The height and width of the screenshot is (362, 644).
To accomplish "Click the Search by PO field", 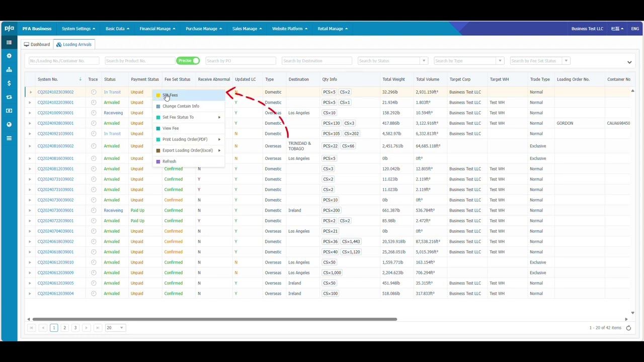I will [x=240, y=61].
